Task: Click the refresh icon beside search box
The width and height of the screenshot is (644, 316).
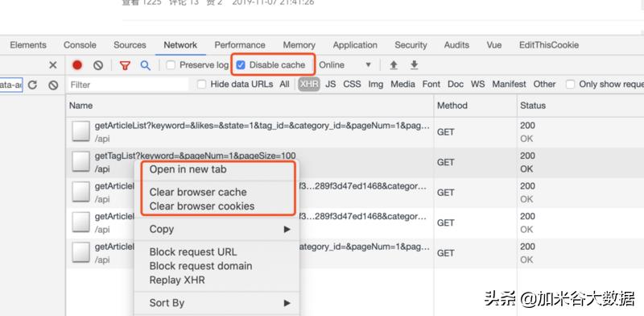Action: 32,85
